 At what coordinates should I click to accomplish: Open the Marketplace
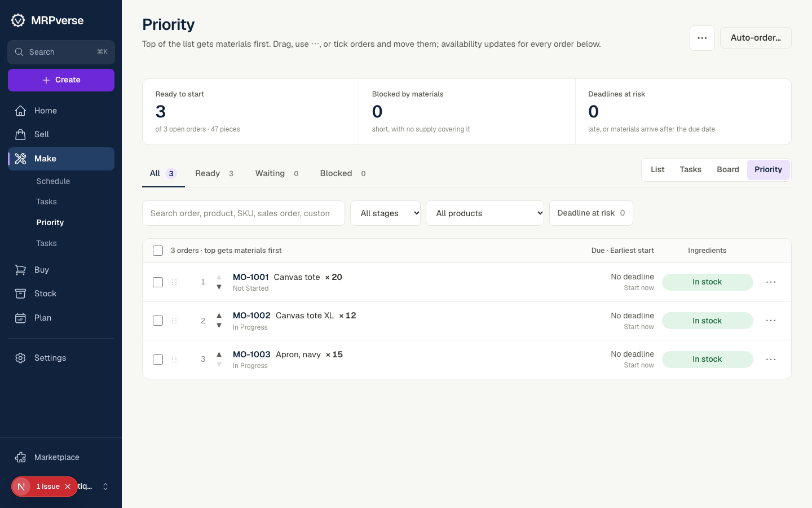click(x=61, y=457)
